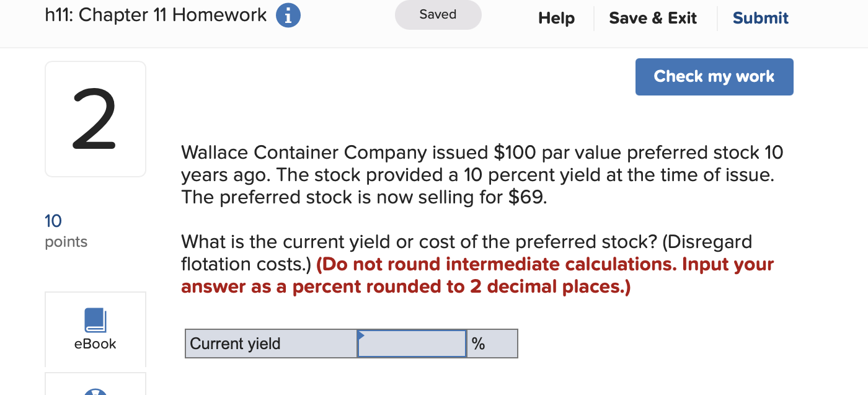
Task: Click the blue info icon beside homework title
Action: (x=288, y=16)
